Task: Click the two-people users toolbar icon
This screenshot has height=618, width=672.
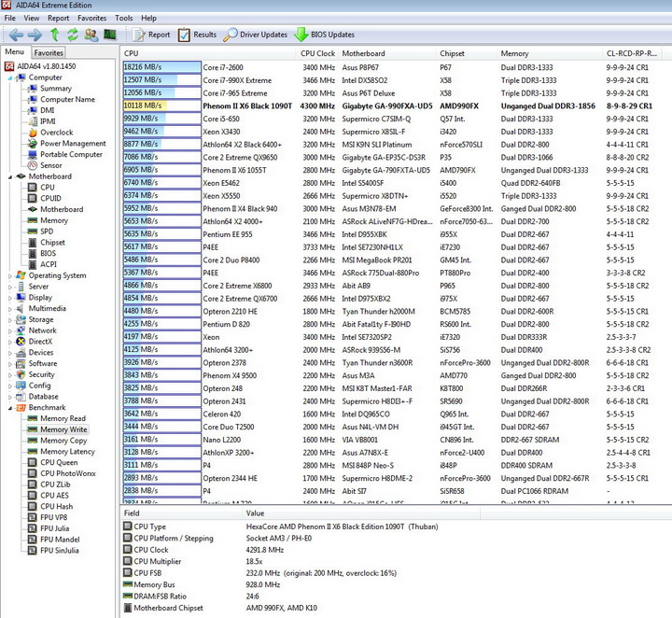Action: (91, 35)
